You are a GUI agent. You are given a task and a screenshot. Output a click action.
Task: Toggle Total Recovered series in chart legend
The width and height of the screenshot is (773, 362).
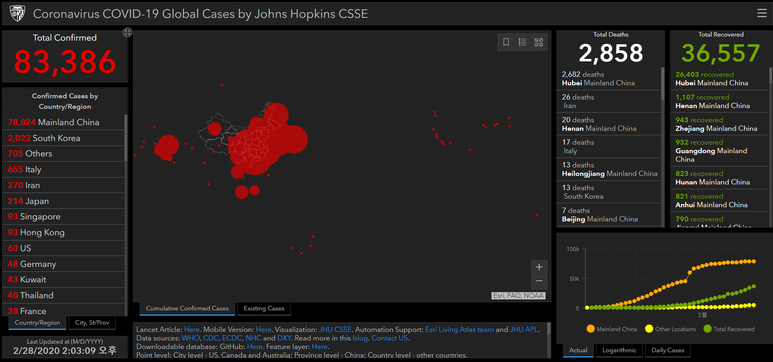[729, 329]
